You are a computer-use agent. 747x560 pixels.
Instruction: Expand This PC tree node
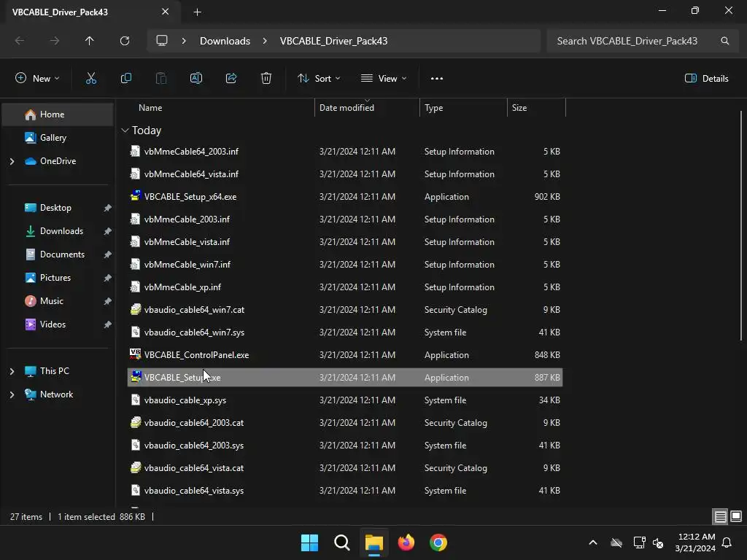(x=12, y=371)
